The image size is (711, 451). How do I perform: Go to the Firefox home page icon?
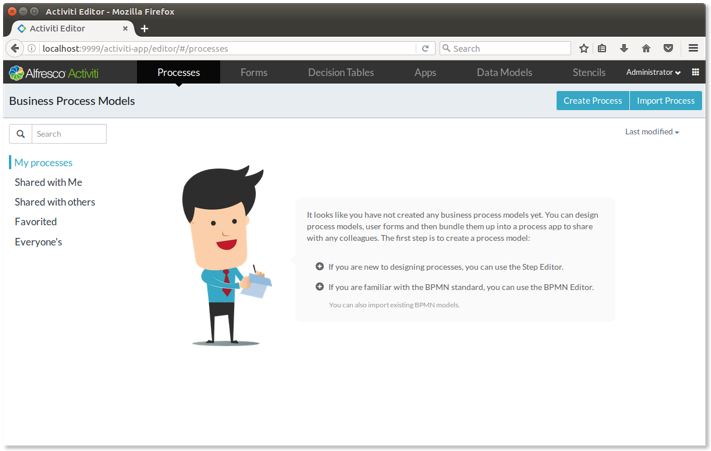point(646,48)
